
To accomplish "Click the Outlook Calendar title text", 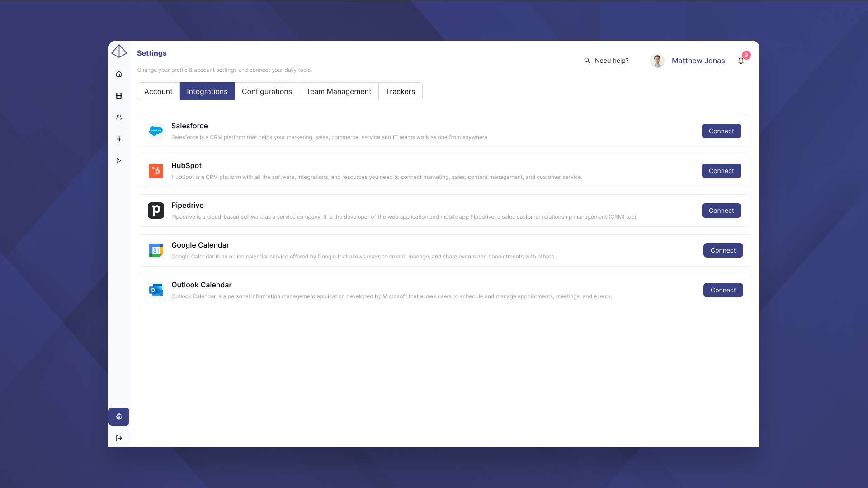I will pos(201,285).
